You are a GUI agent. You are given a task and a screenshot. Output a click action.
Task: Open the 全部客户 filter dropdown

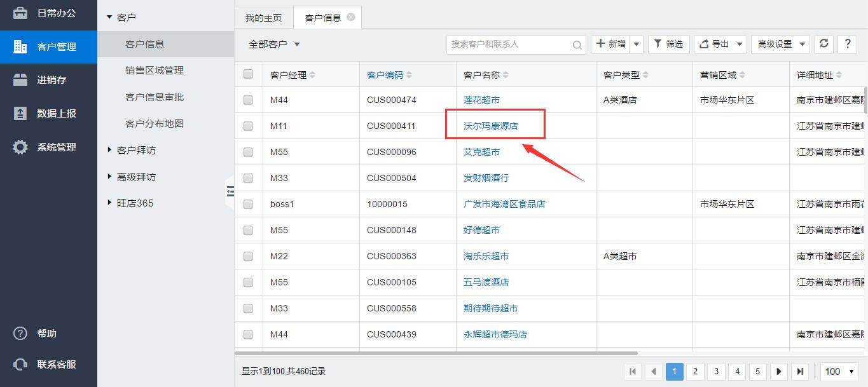pos(274,44)
